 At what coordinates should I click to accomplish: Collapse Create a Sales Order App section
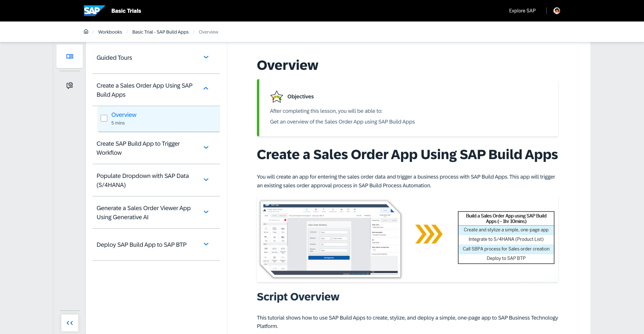pyautogui.click(x=206, y=88)
